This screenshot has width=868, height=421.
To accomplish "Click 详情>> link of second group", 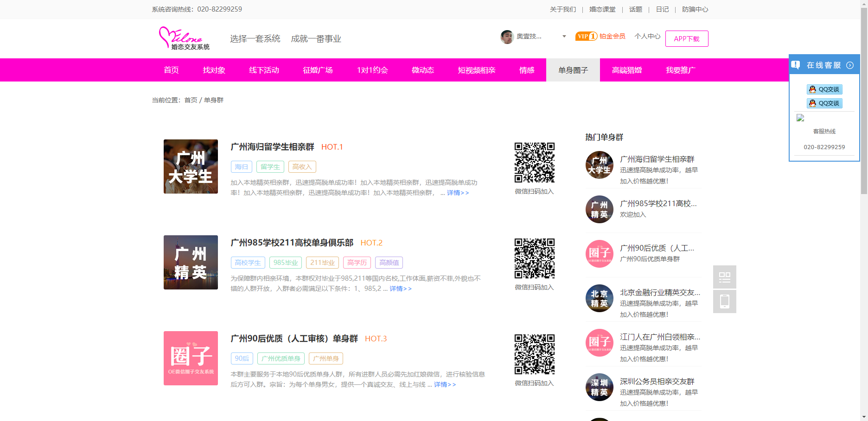I will tap(401, 289).
